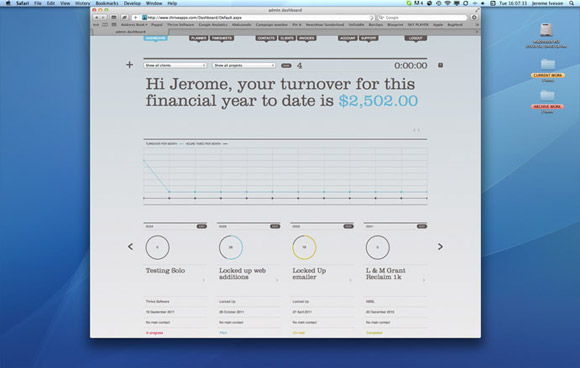The image size is (580, 368).
Task: Open the Develop menu
Action: (132, 3)
